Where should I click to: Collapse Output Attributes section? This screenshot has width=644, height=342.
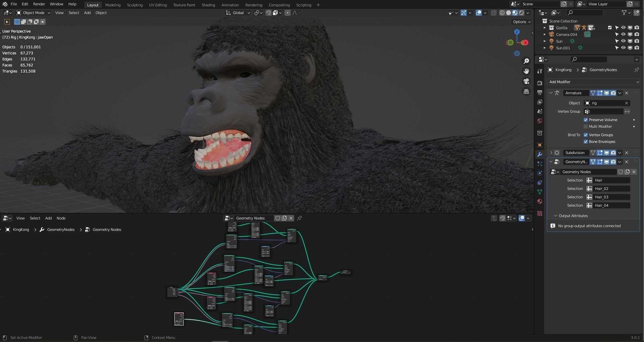(555, 216)
